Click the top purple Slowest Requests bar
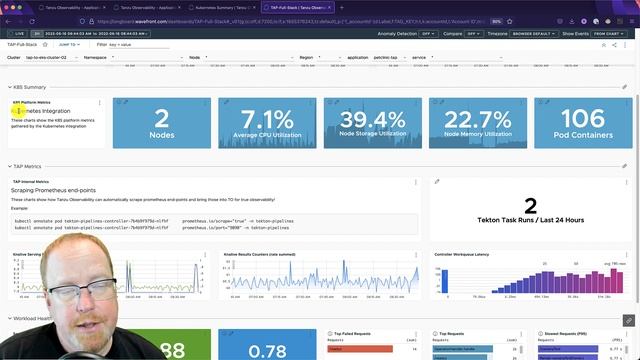 point(568,349)
